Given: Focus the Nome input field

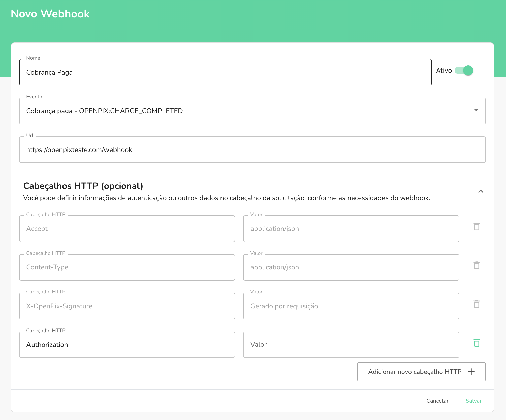Looking at the screenshot, I should [x=225, y=72].
